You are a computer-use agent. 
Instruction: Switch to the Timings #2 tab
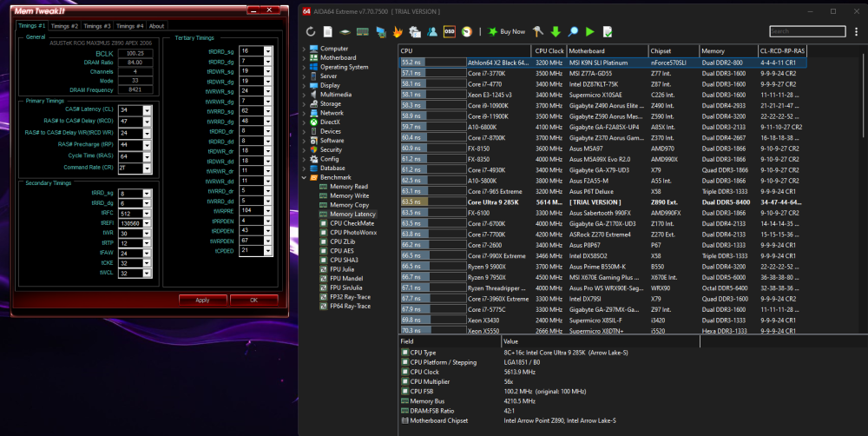63,26
